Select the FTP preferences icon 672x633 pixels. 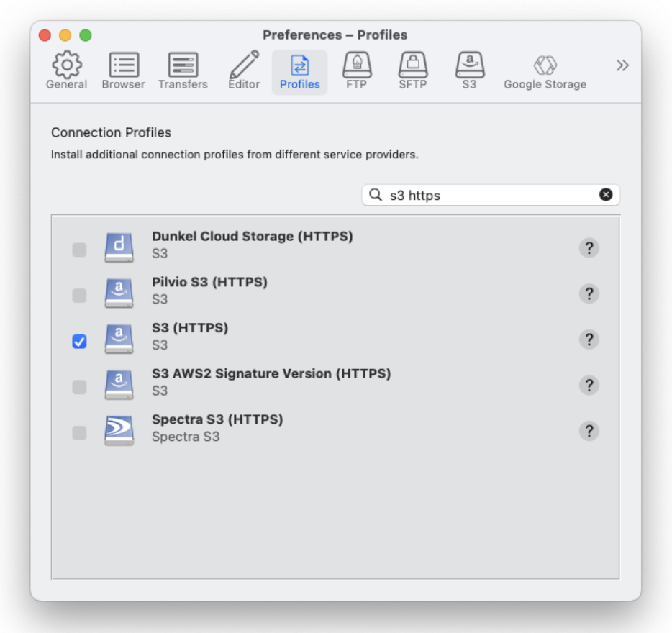pos(356,71)
